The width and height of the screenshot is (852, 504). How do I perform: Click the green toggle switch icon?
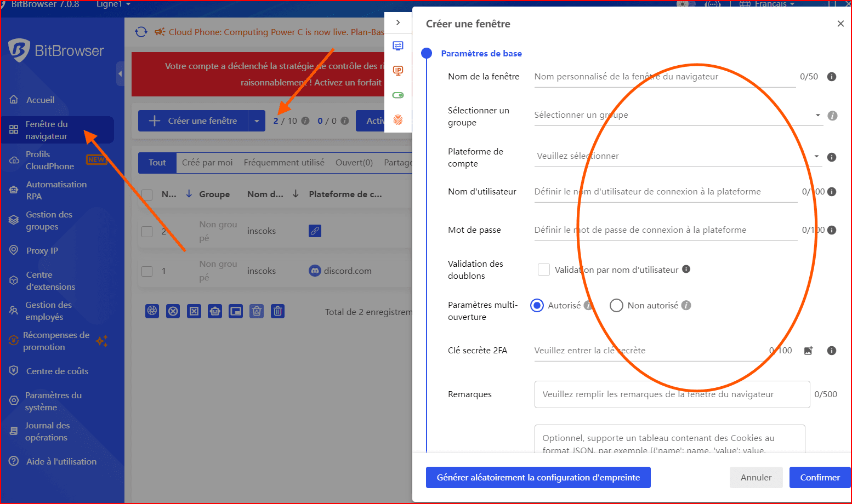click(x=398, y=95)
